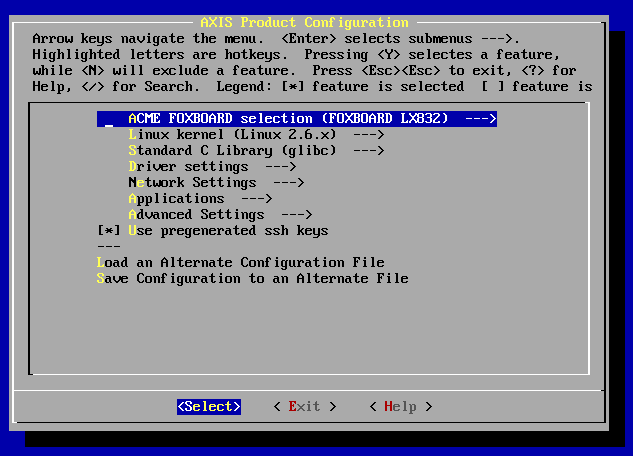
Task: Click arrow after Applications
Action: tap(257, 199)
